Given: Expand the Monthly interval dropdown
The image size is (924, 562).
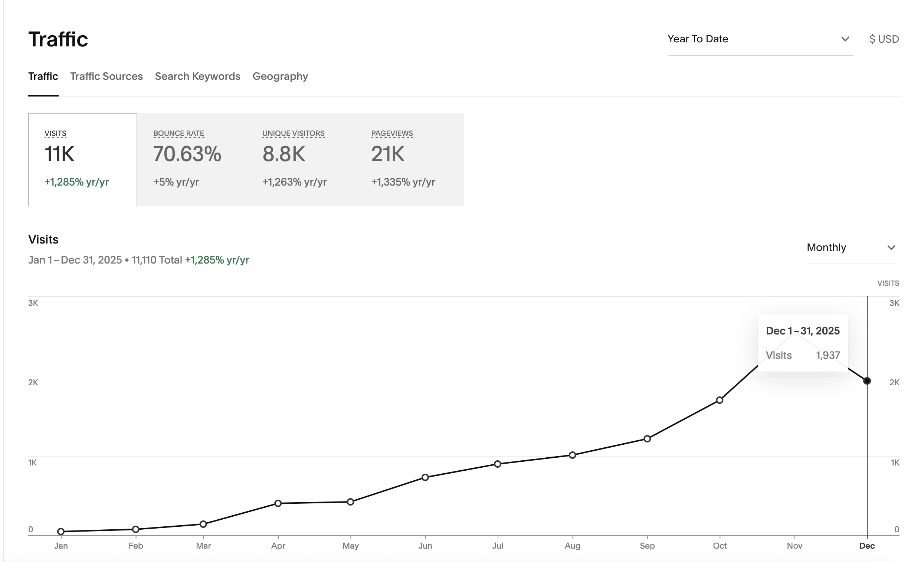Looking at the screenshot, I should (x=844, y=248).
